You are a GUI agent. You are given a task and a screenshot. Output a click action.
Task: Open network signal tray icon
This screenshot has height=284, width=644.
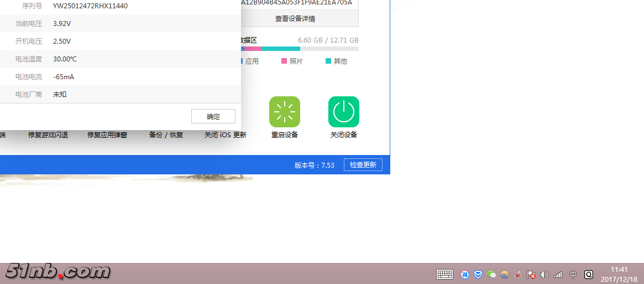click(558, 274)
